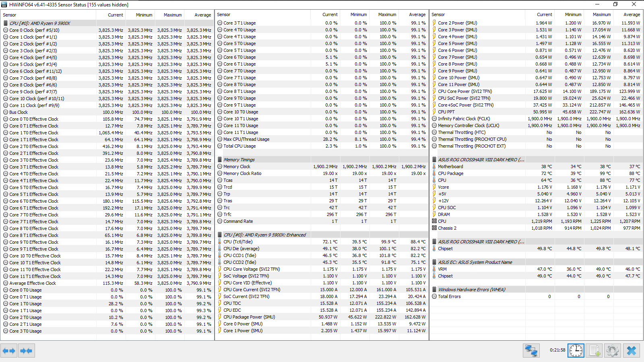Select the CPU SOC voltage row
Viewport: 644px width, 362px height.
pyautogui.click(x=536, y=208)
